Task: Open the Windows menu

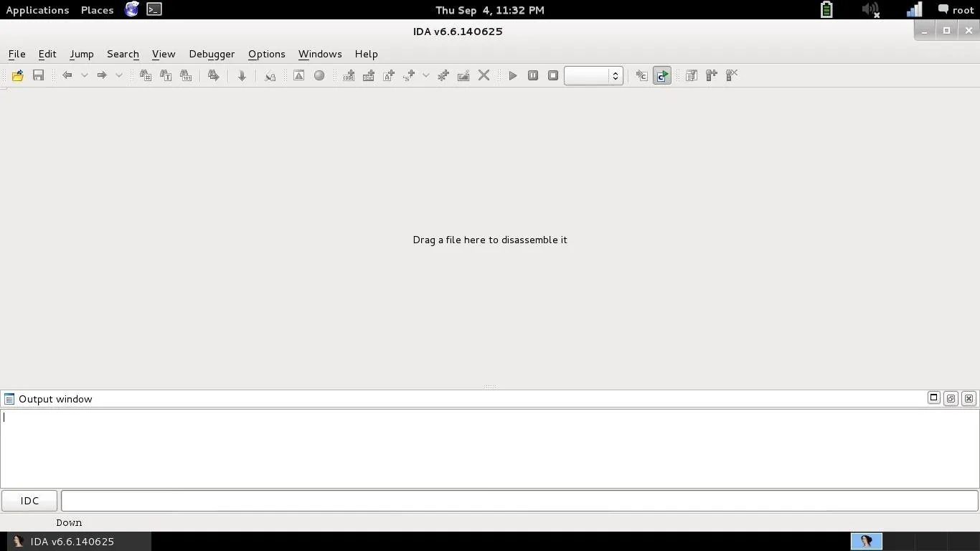Action: pos(320,54)
